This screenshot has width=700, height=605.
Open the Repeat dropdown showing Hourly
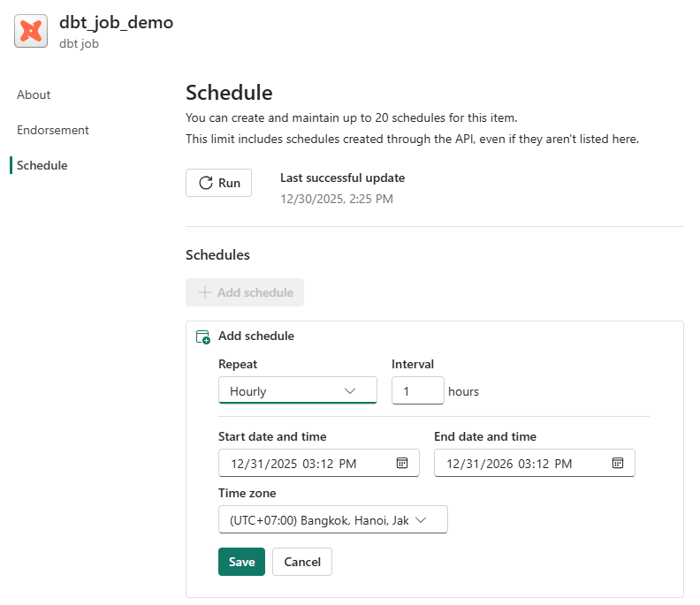pos(297,390)
